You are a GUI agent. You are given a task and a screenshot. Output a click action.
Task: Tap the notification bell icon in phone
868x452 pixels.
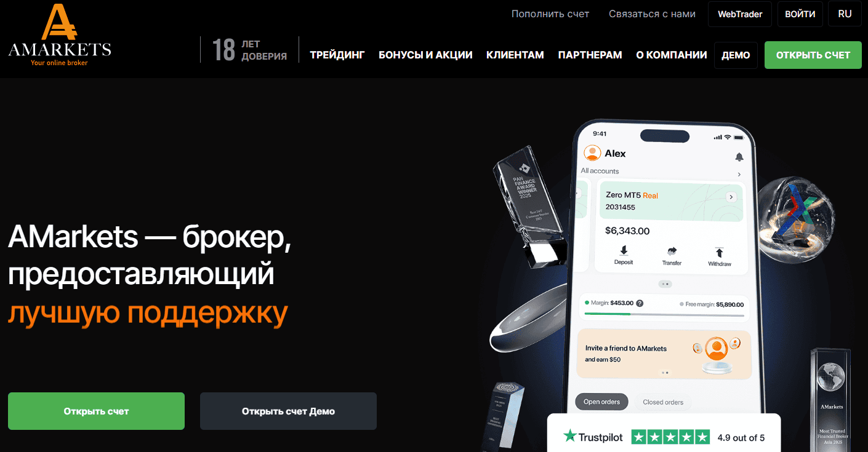pyautogui.click(x=739, y=157)
